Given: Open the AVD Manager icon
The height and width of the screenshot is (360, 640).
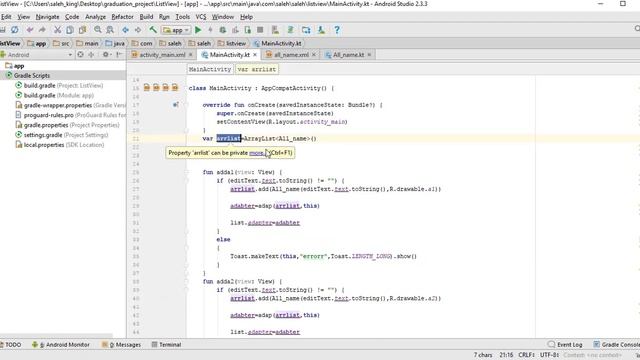Looking at the screenshot, I should point(275,30).
